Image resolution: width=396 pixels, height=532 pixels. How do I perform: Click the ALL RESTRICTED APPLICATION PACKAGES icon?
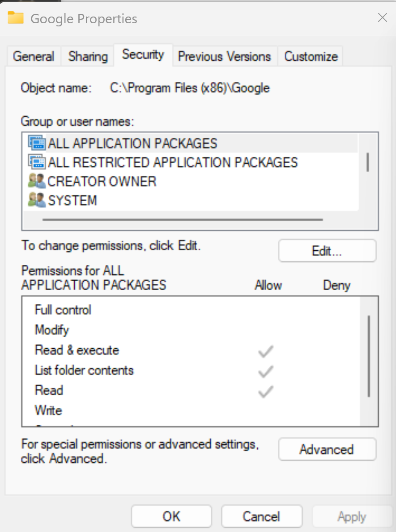(x=36, y=162)
